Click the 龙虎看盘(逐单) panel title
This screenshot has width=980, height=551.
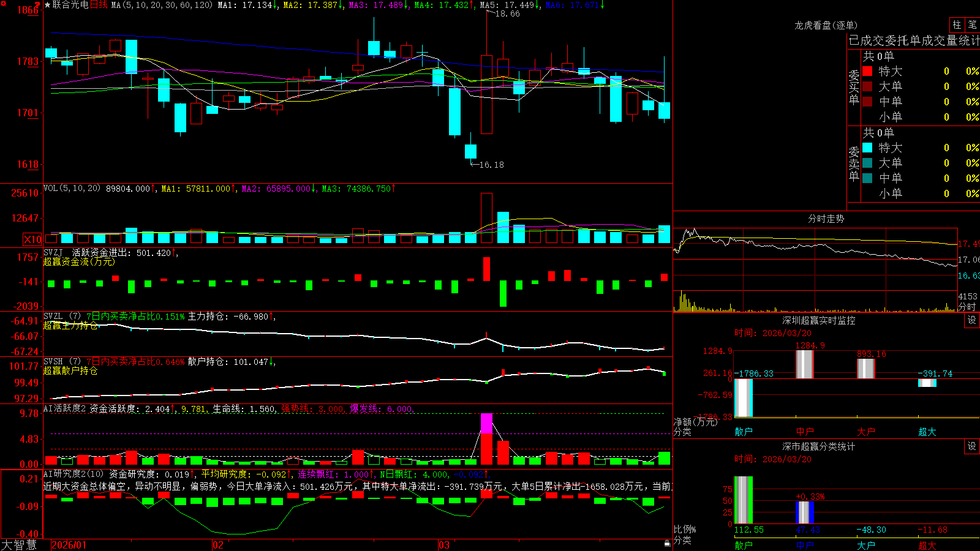click(826, 25)
